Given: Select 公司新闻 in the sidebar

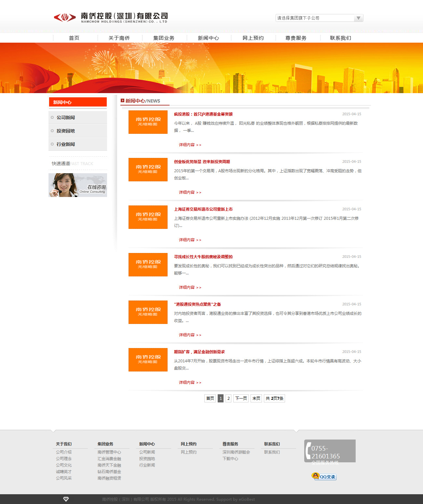Looking at the screenshot, I should (66, 118).
